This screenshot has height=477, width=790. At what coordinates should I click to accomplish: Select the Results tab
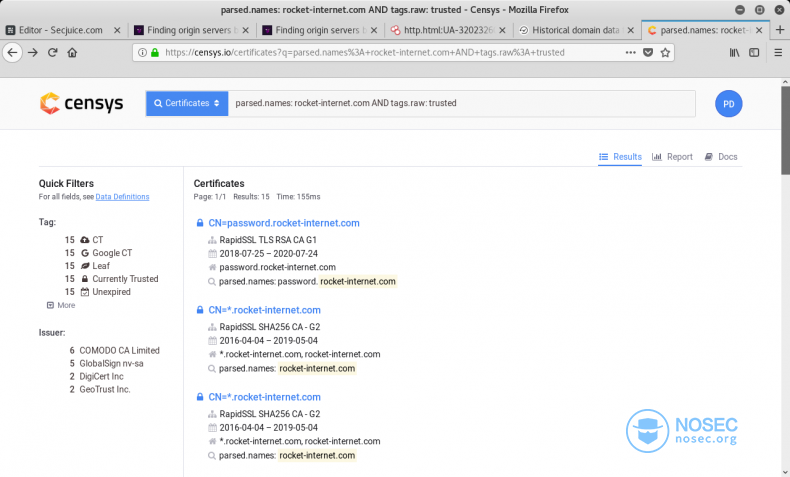(x=620, y=157)
